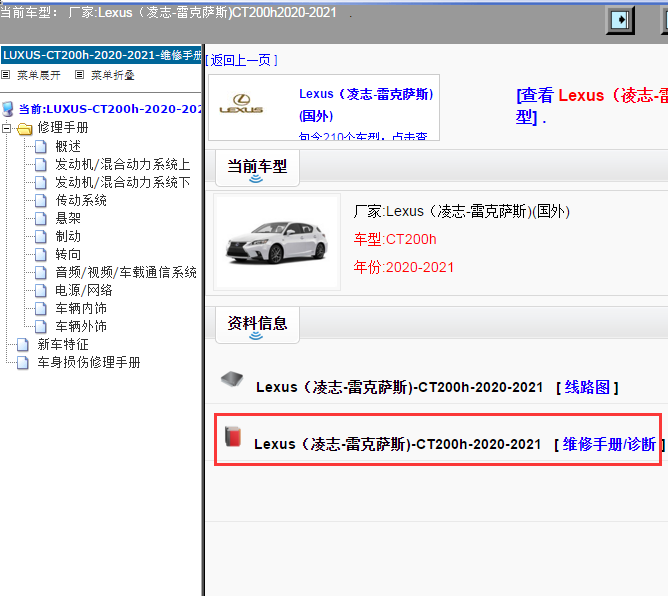
Task: Click the page icon next to 制动
Action: (x=40, y=236)
